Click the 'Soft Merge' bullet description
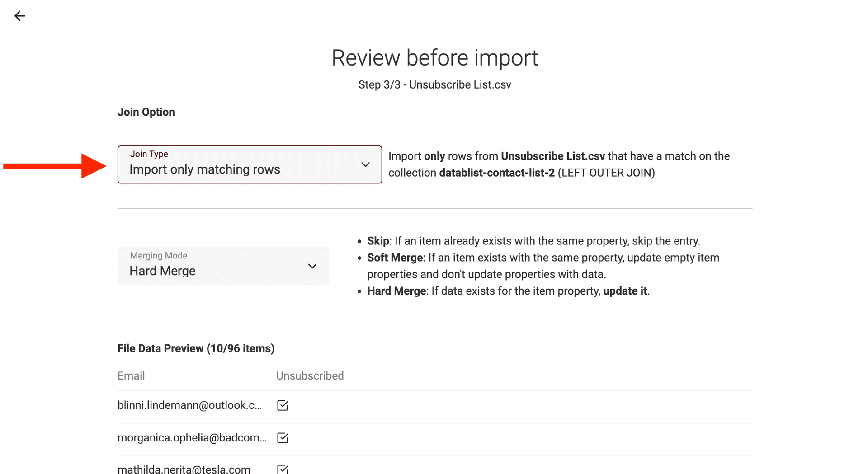The image size is (868, 474). coord(542,266)
